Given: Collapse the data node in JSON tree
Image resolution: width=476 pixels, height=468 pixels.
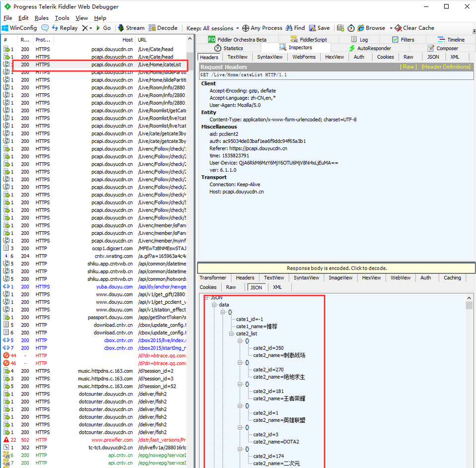Looking at the screenshot, I should (214, 305).
